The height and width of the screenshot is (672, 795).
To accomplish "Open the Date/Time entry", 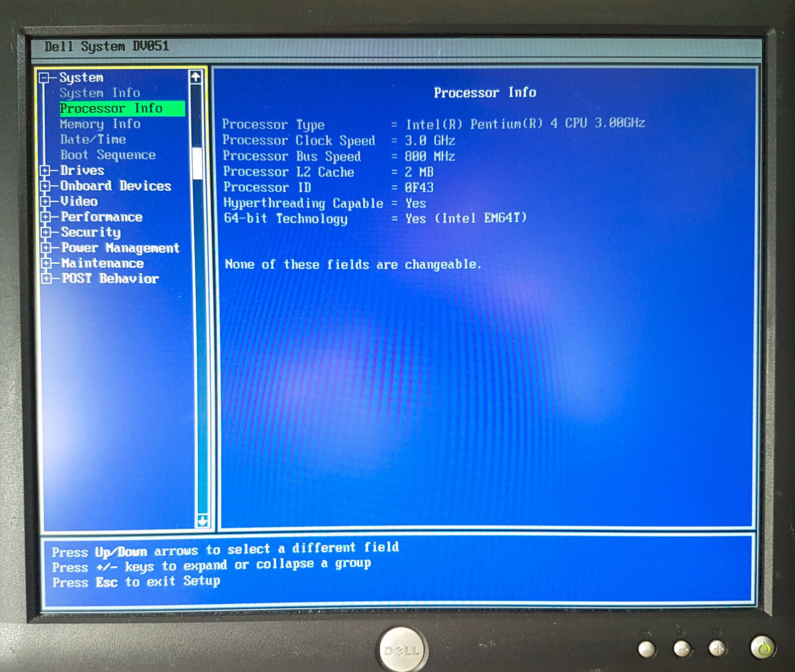I will (x=93, y=140).
